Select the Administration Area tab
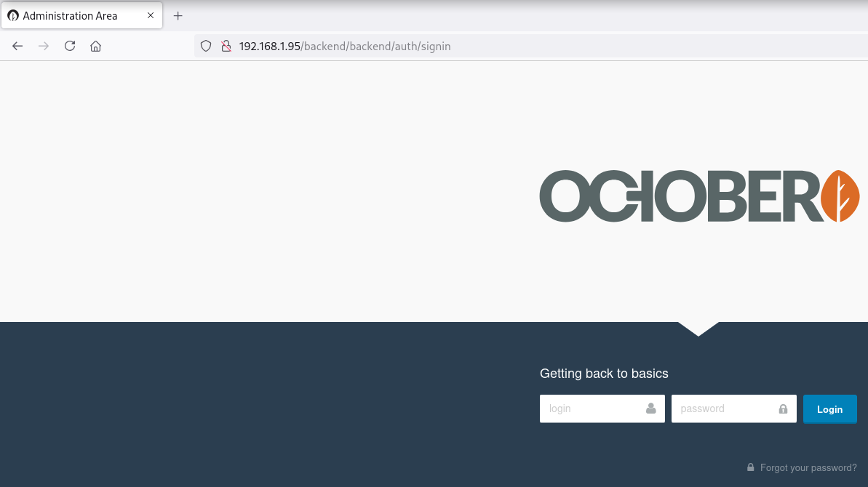This screenshot has height=487, width=868. [73, 15]
